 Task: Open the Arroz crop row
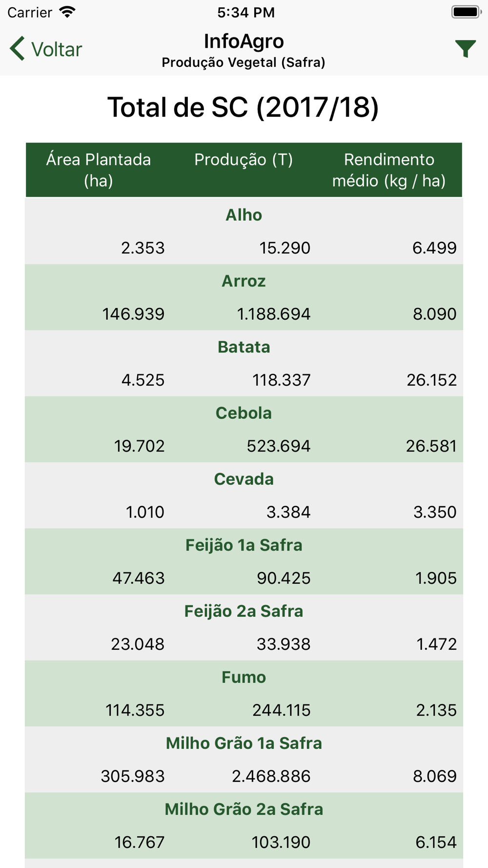244,297
